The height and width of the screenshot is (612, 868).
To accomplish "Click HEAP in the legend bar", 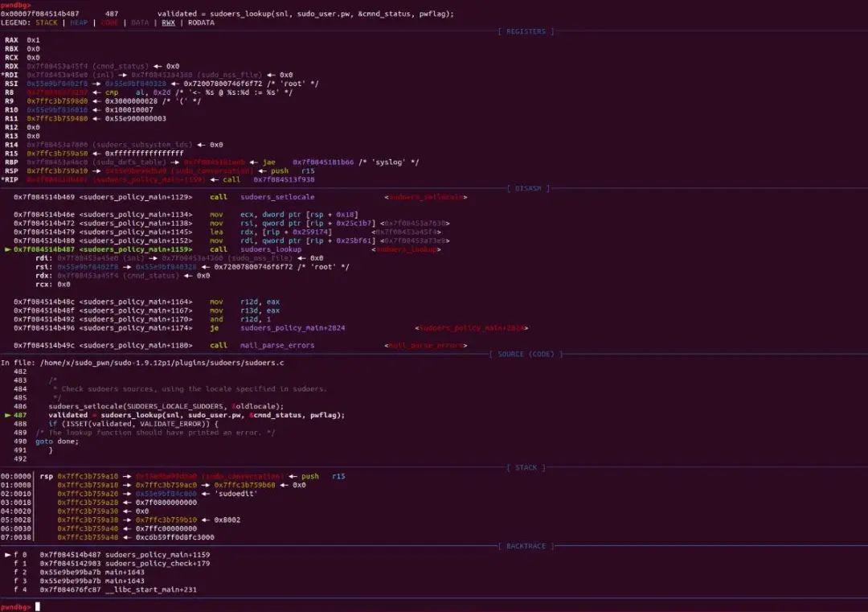I will click(x=78, y=23).
